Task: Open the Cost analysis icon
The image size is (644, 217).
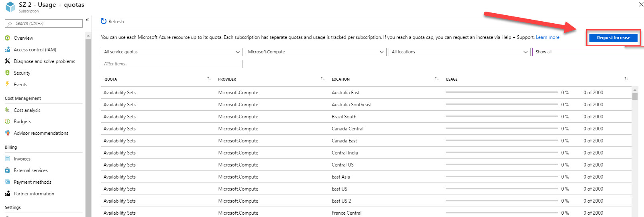Action: (7, 110)
